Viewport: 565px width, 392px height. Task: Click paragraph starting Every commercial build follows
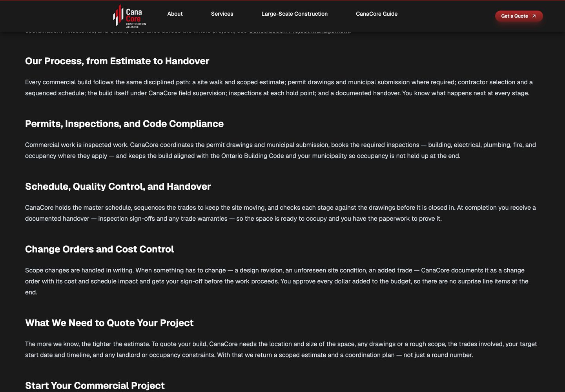(279, 88)
